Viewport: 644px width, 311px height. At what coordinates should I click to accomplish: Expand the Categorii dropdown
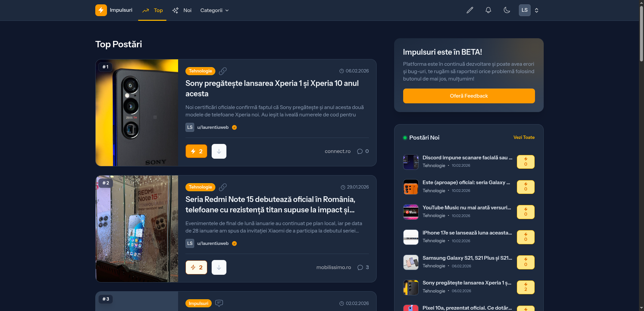click(214, 10)
